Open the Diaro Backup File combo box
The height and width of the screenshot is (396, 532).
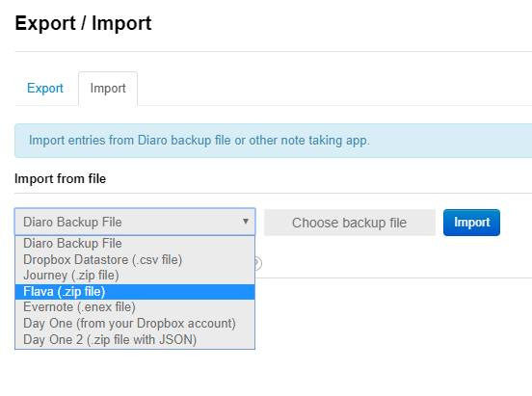pyautogui.click(x=135, y=222)
